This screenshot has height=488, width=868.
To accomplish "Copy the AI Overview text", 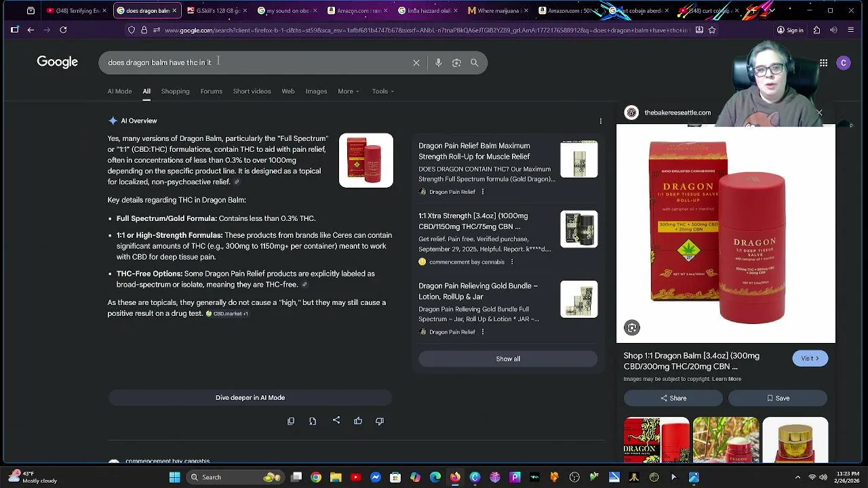I will click(291, 421).
